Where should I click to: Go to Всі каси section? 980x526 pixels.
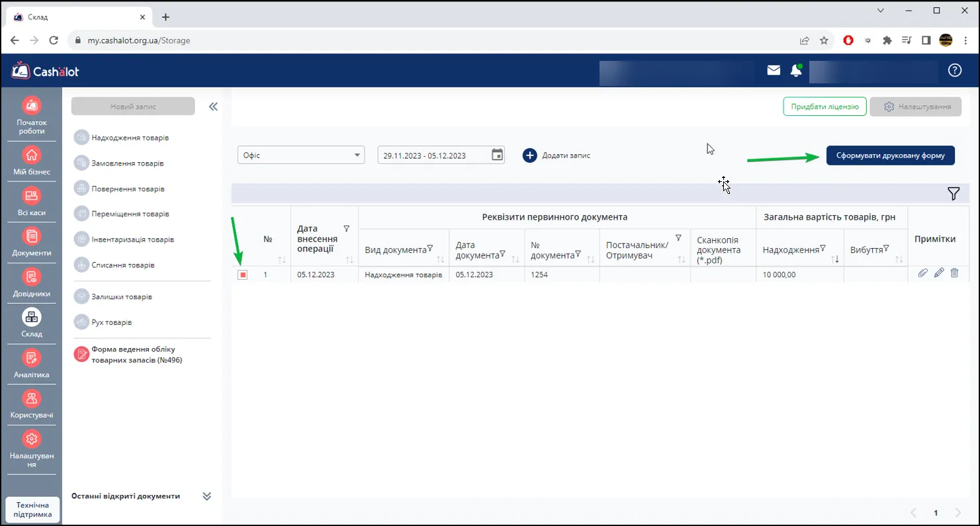32,202
